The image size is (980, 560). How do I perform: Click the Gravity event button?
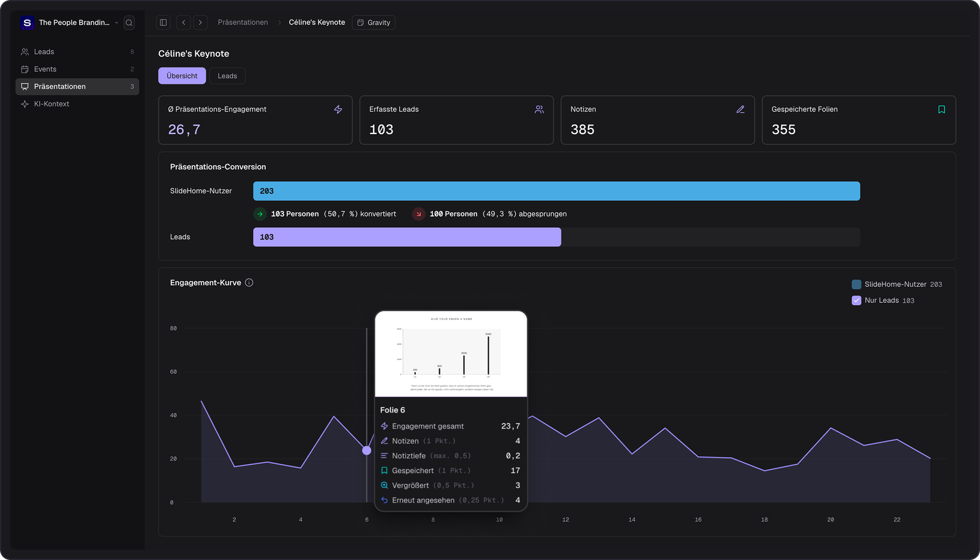374,23
